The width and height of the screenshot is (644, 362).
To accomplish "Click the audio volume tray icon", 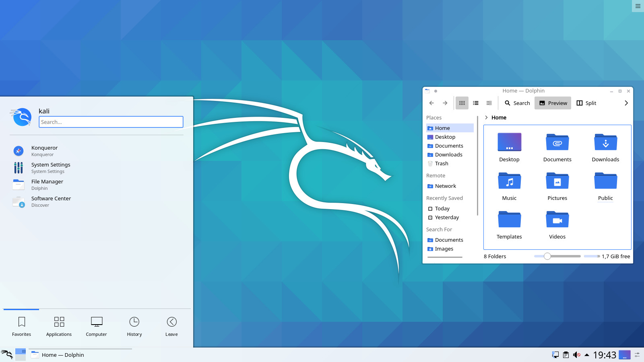I will click(x=576, y=355).
